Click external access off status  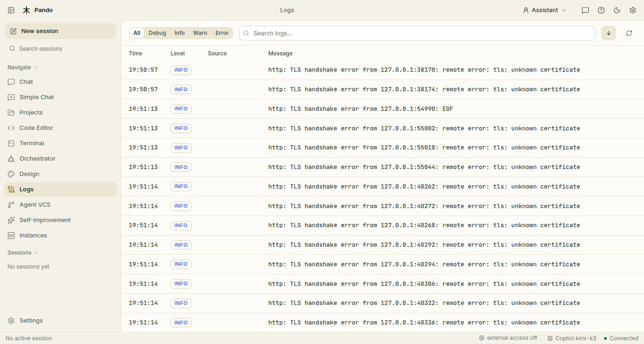click(x=508, y=338)
